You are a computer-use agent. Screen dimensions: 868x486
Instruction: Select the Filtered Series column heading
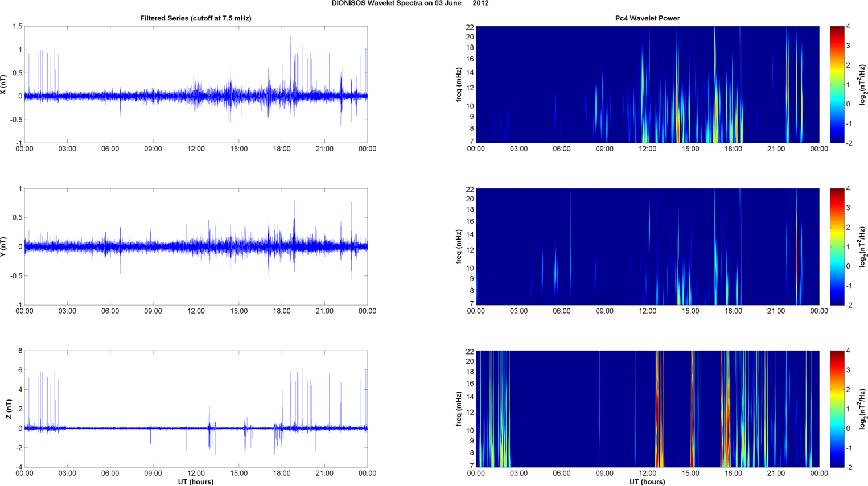(x=196, y=18)
